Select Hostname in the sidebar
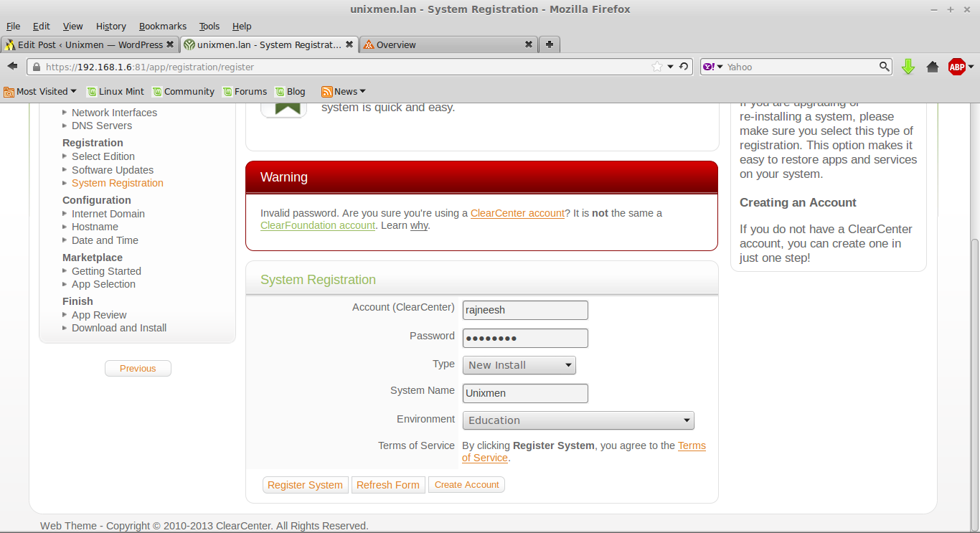Screen dimensions: 980x533 point(95,227)
